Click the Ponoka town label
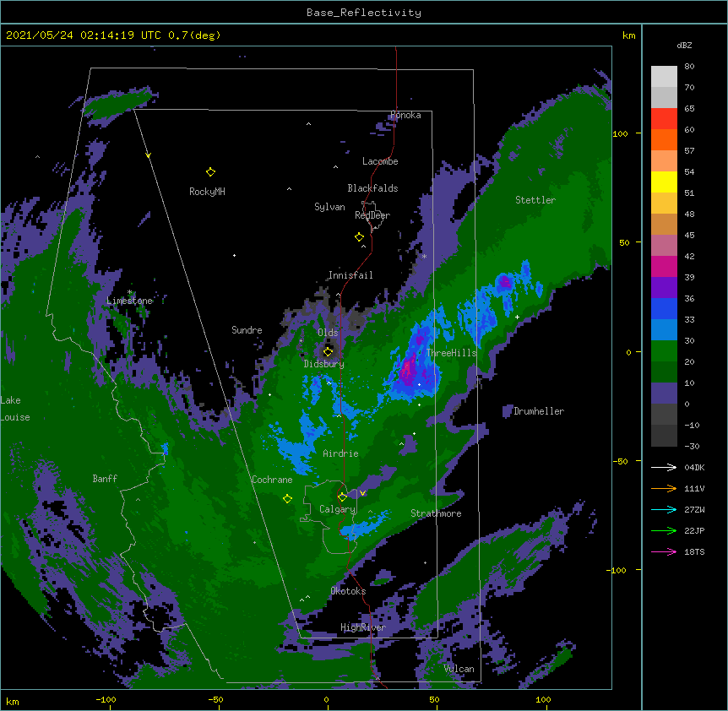Viewport: 728px width, 711px height. point(405,115)
